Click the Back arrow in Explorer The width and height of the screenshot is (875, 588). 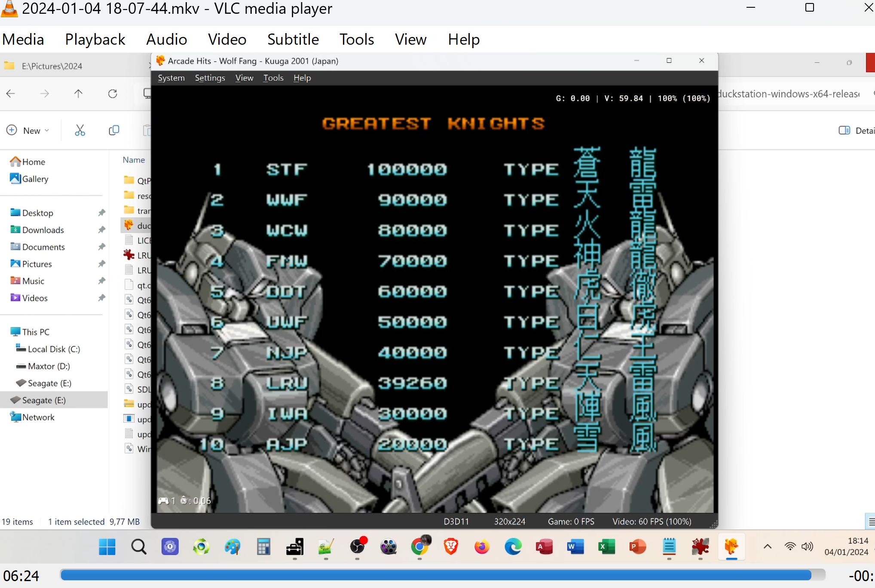click(x=11, y=94)
